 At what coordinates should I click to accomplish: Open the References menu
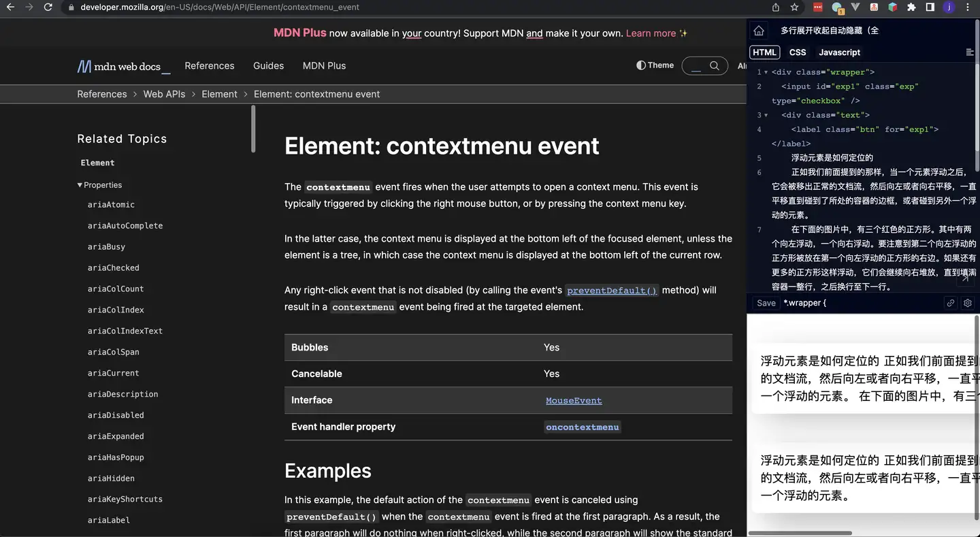[210, 65]
